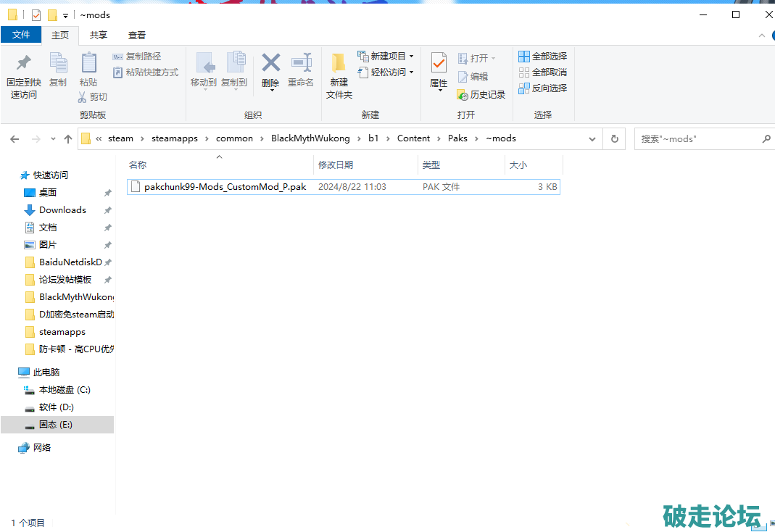Expand the 新建项目 dropdown
This screenshot has width=775, height=532.
click(411, 57)
